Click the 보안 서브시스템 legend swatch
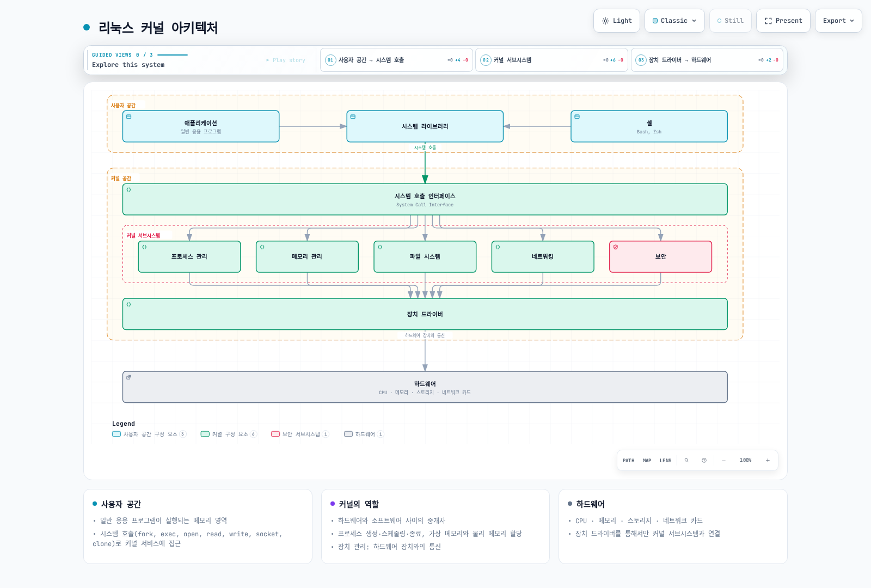The image size is (871, 588). point(275,434)
